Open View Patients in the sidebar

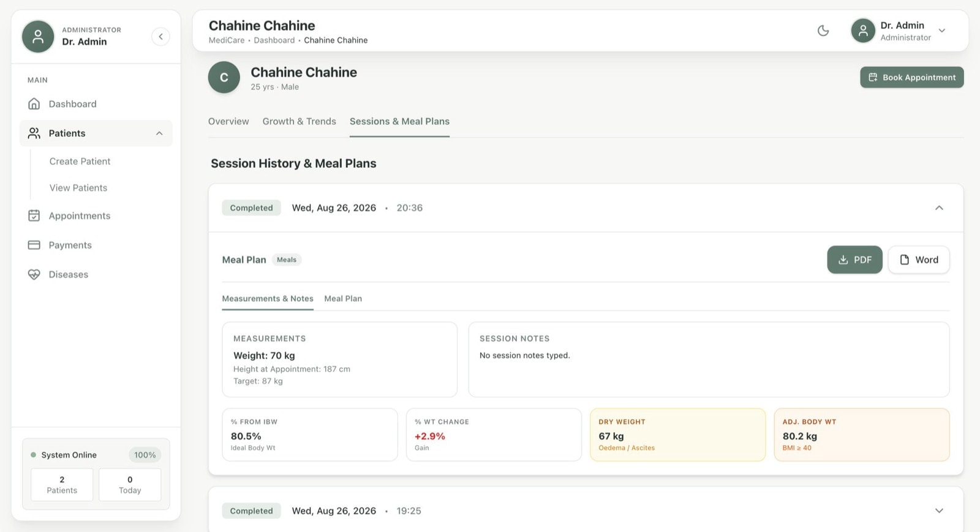tap(78, 188)
